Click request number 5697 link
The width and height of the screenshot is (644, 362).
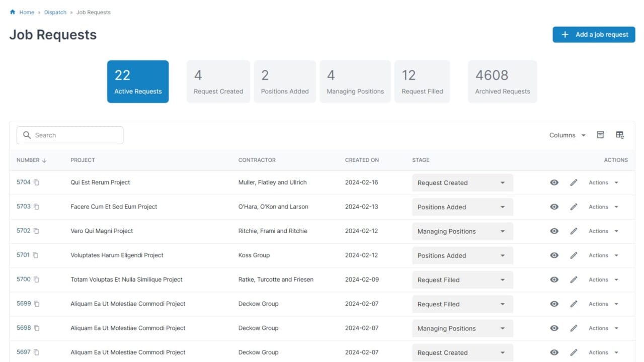23,352
